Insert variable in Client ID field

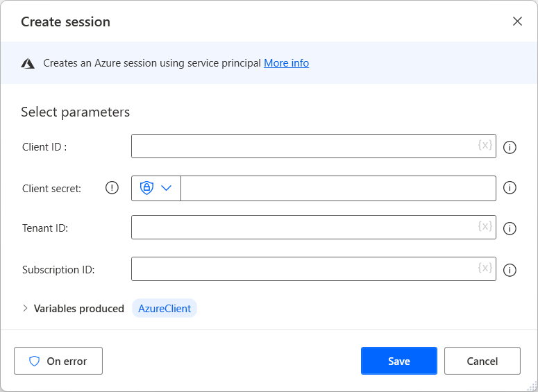(x=485, y=145)
